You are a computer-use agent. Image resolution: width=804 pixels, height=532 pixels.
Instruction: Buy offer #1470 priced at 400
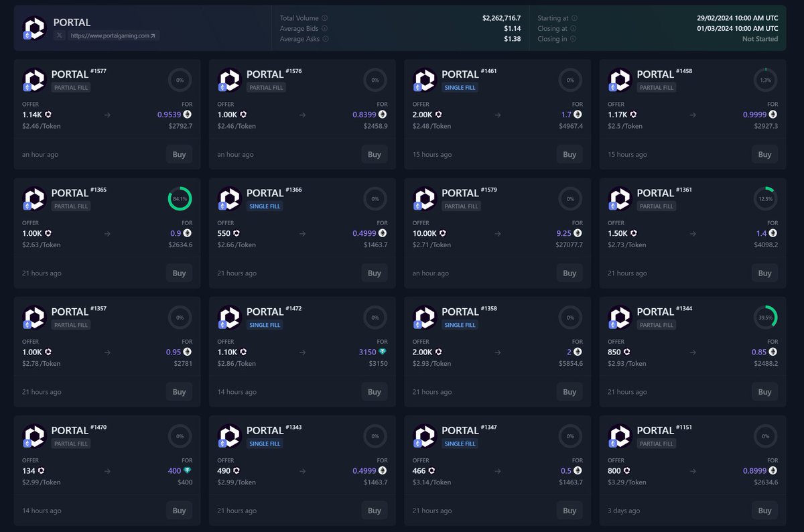click(x=180, y=510)
